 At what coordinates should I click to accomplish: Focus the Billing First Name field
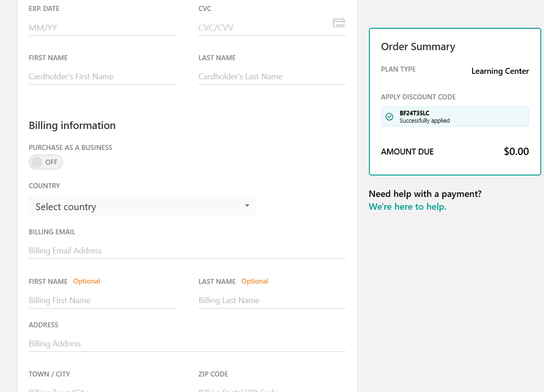click(x=102, y=300)
